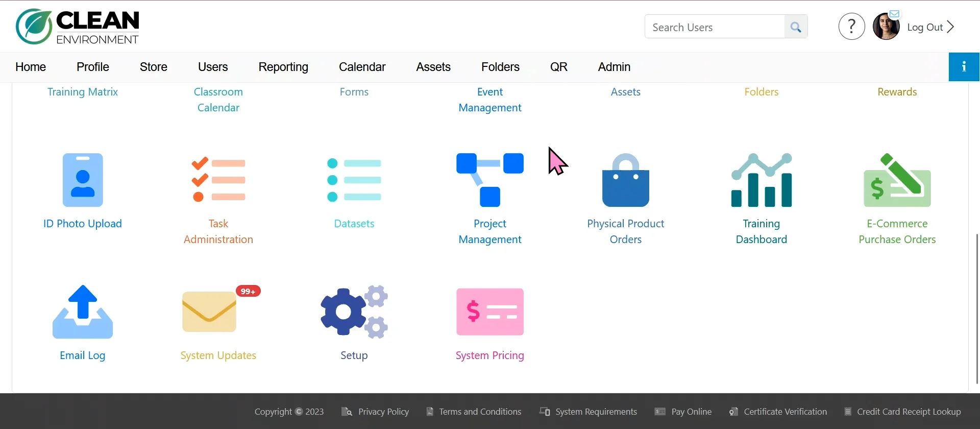Open the Project Management flowchart icon
This screenshot has height=429, width=980.
(490, 180)
